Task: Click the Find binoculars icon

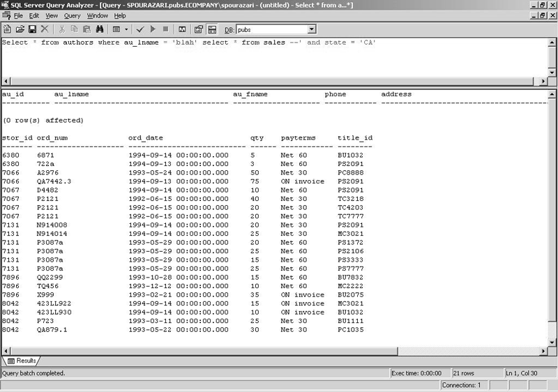Action: (x=100, y=29)
